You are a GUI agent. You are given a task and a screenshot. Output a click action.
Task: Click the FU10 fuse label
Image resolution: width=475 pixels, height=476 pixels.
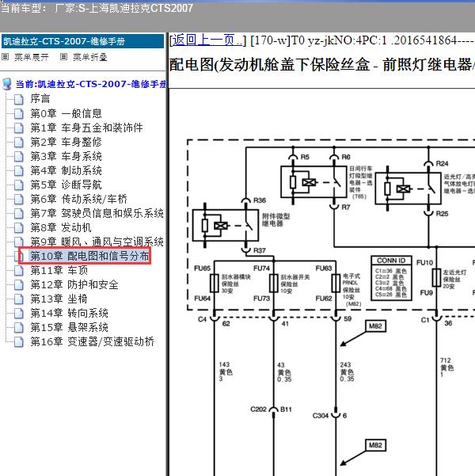[x=424, y=263]
